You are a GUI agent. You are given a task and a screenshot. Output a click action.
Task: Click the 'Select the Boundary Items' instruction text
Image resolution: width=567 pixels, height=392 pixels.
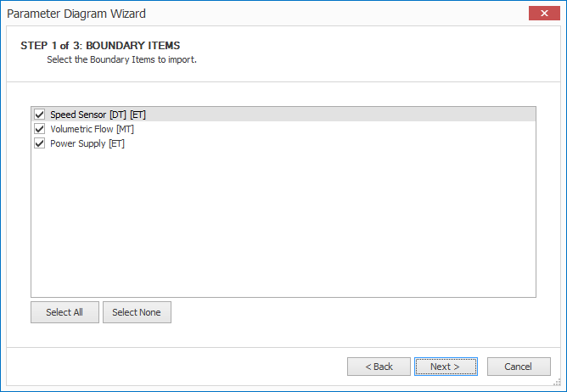pos(121,60)
